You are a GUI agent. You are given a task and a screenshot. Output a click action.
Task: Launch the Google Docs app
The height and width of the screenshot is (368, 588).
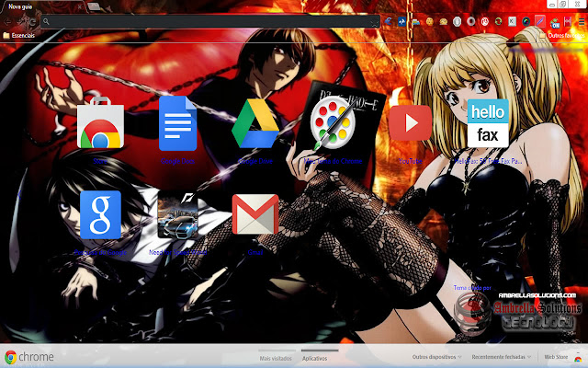click(x=177, y=123)
